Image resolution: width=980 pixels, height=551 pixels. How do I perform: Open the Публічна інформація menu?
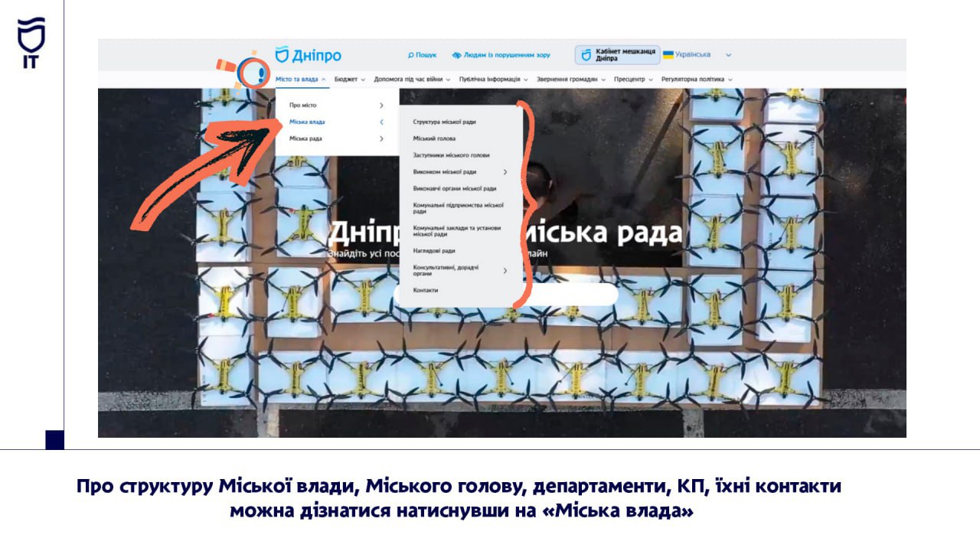pos(493,79)
